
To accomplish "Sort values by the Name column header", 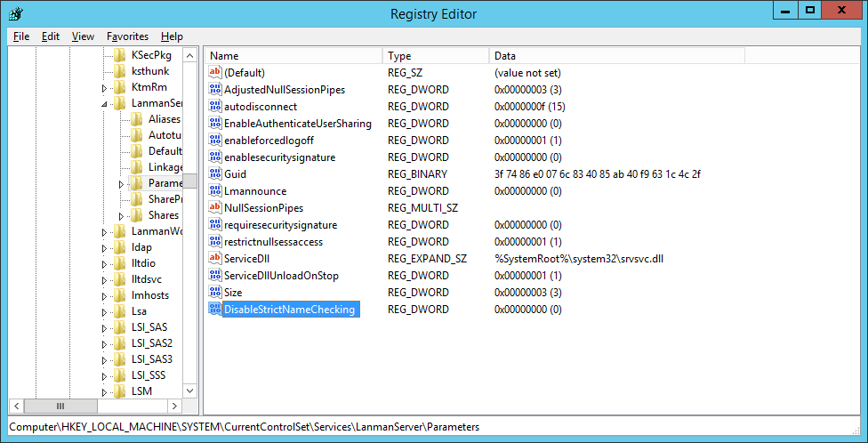I will pos(293,56).
